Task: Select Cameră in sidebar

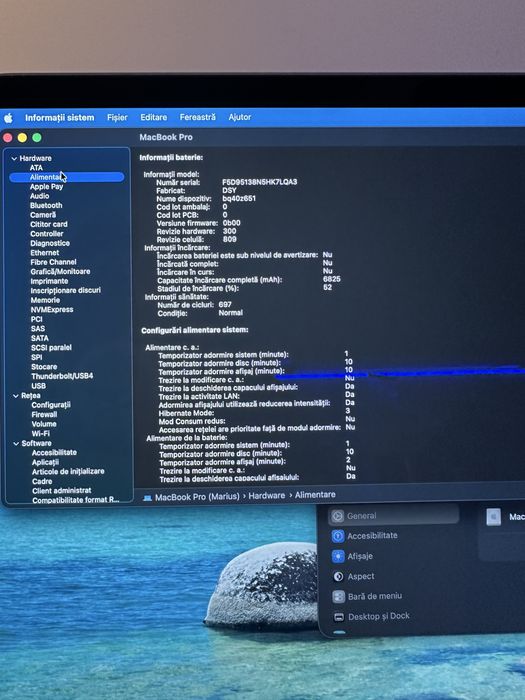Action: [43, 215]
